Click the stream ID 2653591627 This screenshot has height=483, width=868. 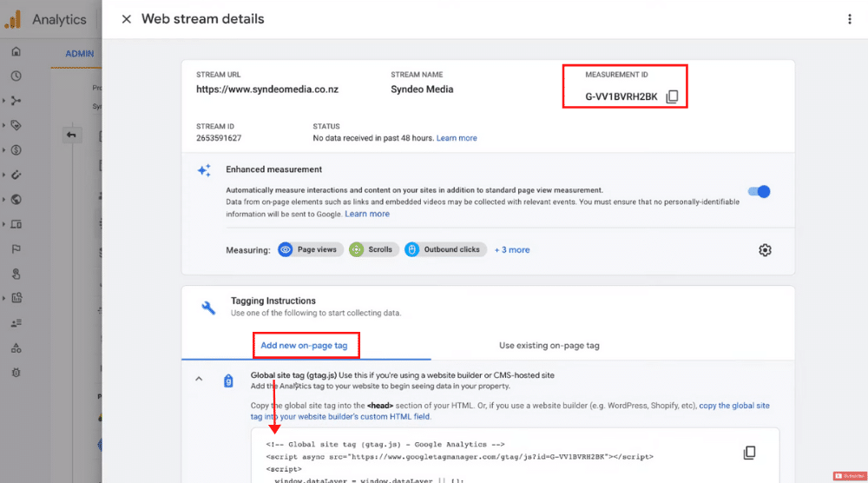pyautogui.click(x=219, y=138)
